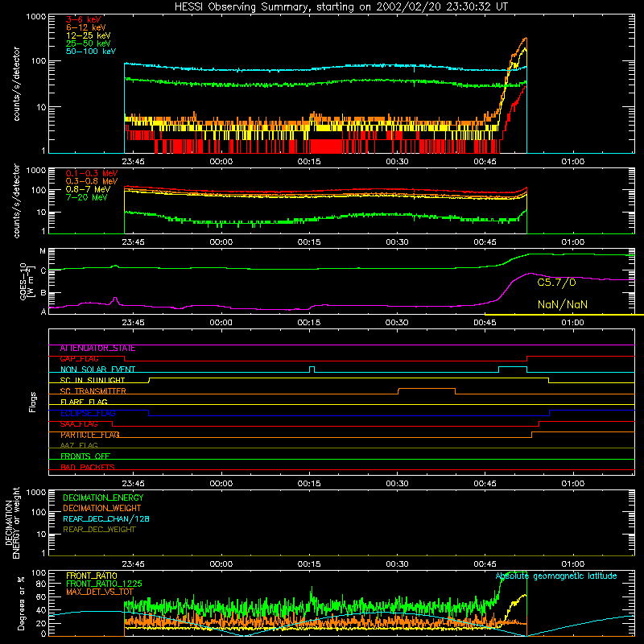
Task: Click the FRONT_RATIO_1225 legend label
Action: pyautogui.click(x=104, y=584)
